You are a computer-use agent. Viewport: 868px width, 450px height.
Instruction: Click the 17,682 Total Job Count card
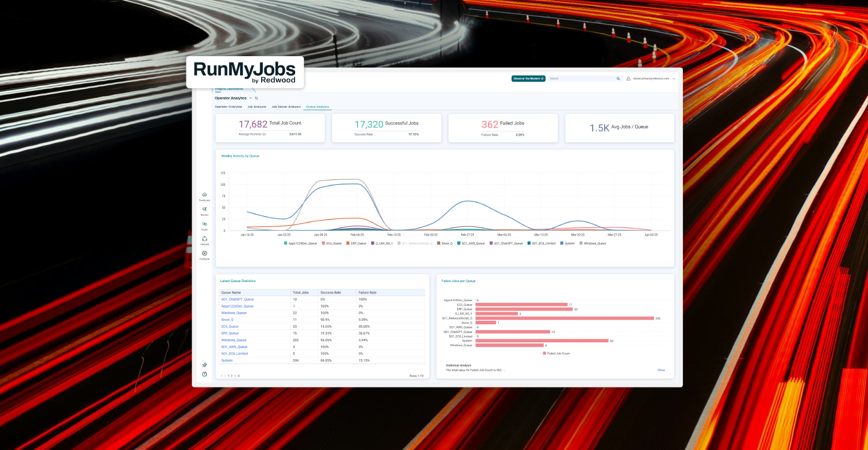click(x=270, y=128)
